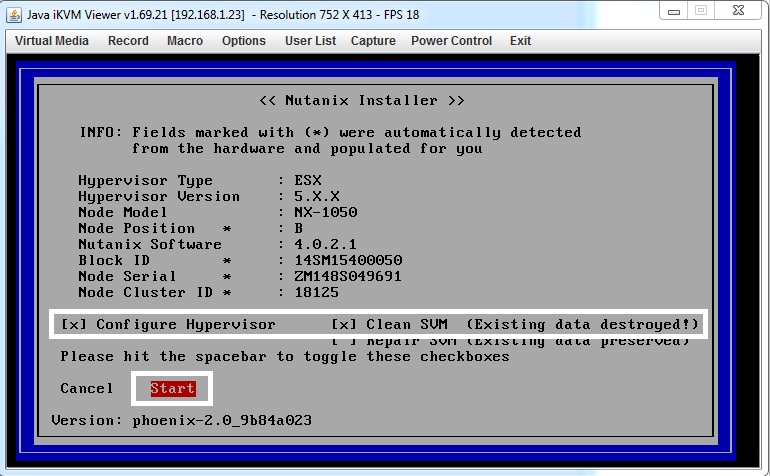Toggle the Clean SVM checkbox
770x476 pixels.
[x=343, y=325]
